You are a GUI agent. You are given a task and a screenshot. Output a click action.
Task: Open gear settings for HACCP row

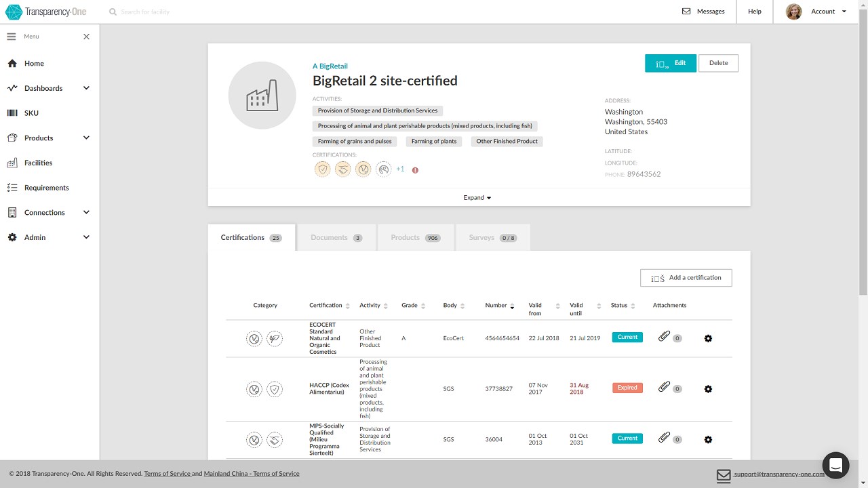pyautogui.click(x=708, y=389)
